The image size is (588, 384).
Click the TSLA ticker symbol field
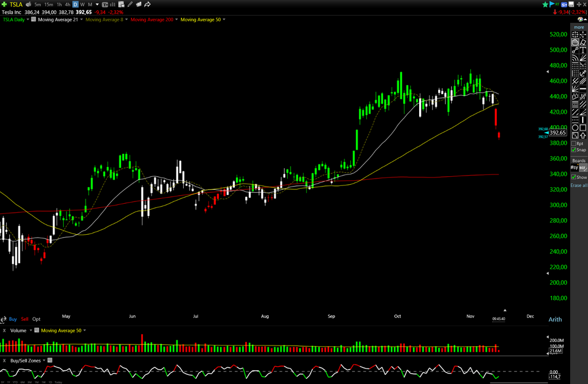click(16, 5)
